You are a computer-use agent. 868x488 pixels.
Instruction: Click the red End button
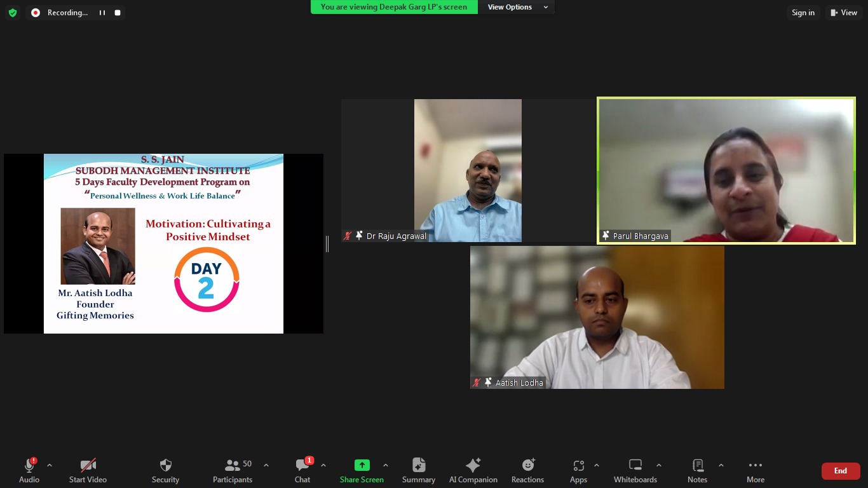(x=840, y=471)
